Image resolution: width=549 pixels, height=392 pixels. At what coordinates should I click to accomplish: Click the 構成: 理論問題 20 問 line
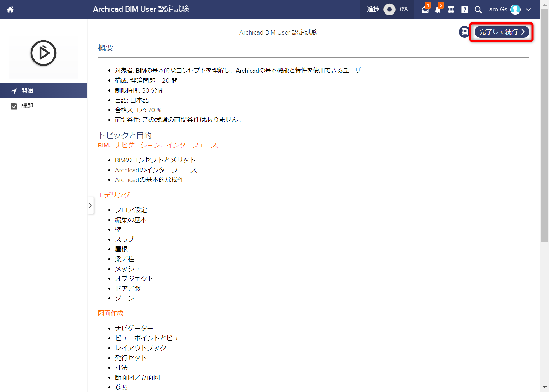click(x=146, y=80)
